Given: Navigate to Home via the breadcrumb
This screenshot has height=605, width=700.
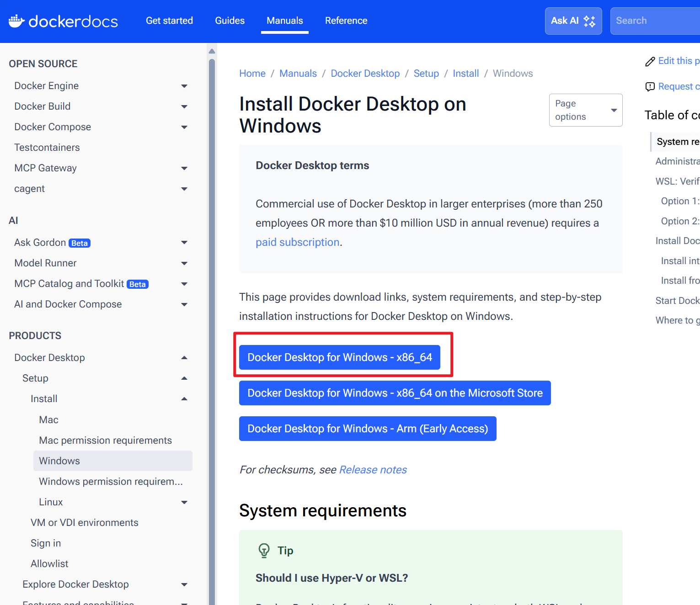Looking at the screenshot, I should point(252,73).
